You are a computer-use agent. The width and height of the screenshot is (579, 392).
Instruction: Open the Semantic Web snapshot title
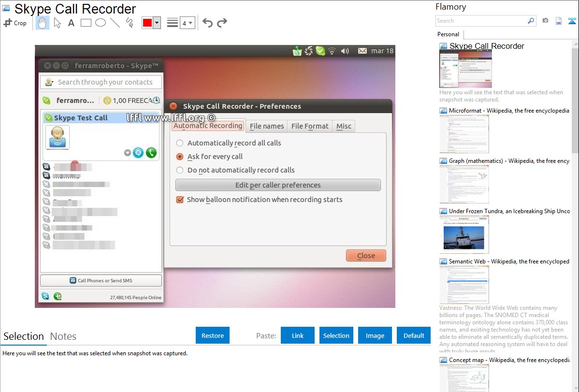pyautogui.click(x=509, y=261)
